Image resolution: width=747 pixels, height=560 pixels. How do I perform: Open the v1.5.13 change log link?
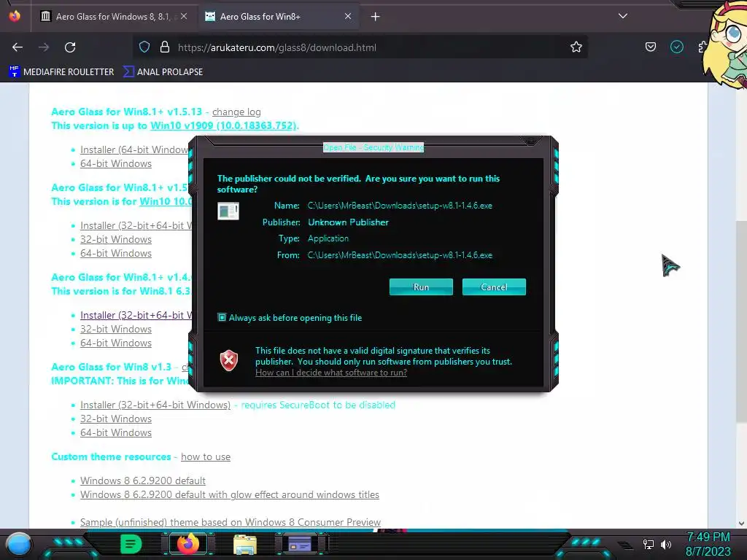pos(236,112)
